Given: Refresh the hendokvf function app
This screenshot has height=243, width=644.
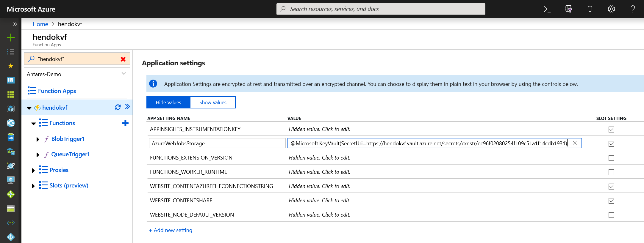Looking at the screenshot, I should [118, 107].
